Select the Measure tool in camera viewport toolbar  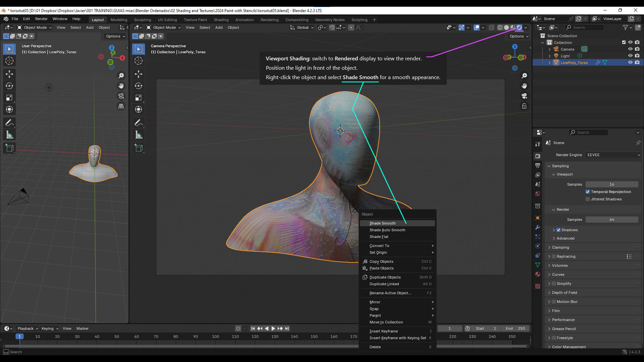(139, 135)
